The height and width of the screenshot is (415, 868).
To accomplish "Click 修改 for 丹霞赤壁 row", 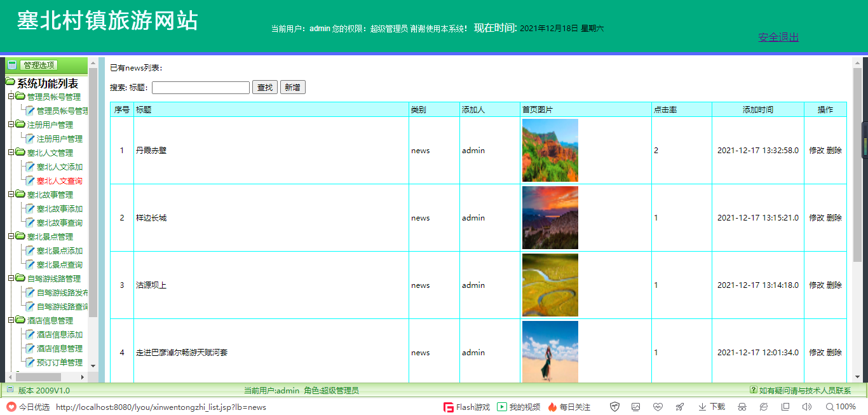I will (817, 151).
